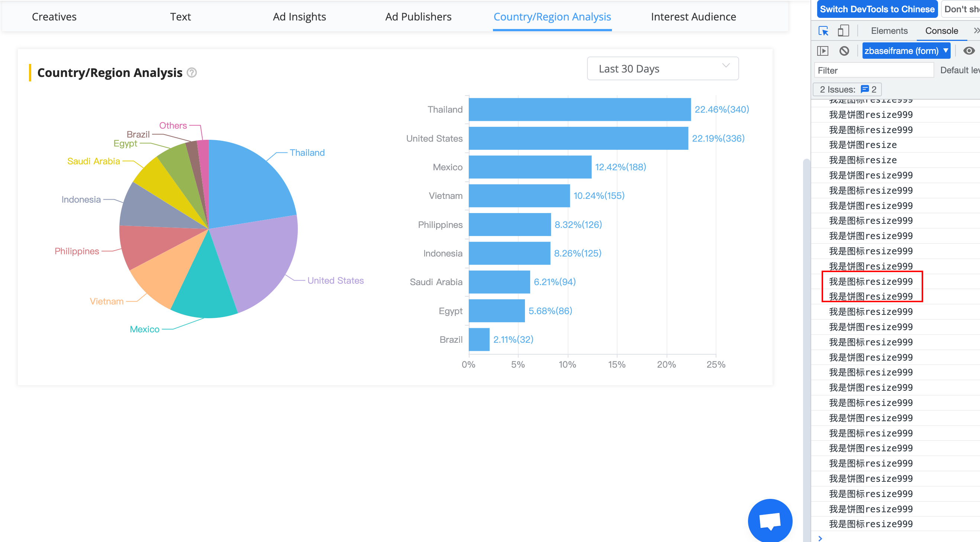Open the Elements panel tab
The height and width of the screenshot is (542, 980).
pos(889,31)
